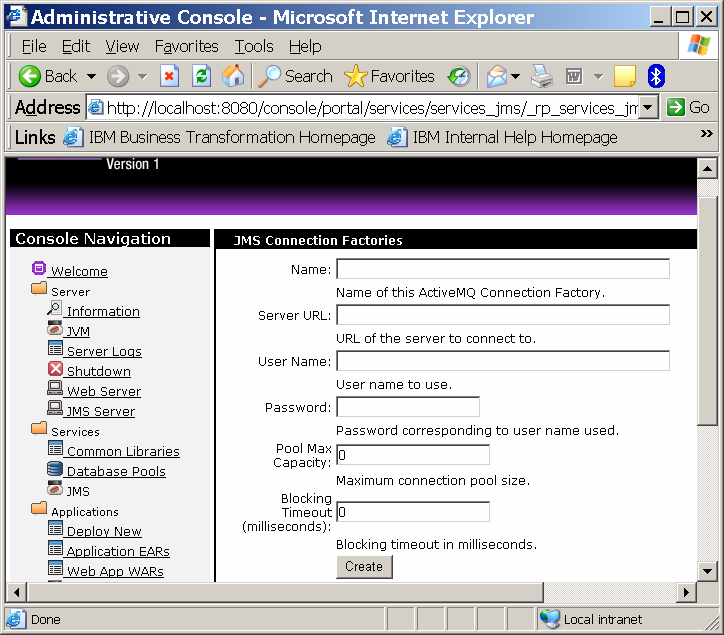Click the Pool Max Capacity input field
The width and height of the screenshot is (724, 635).
412,455
